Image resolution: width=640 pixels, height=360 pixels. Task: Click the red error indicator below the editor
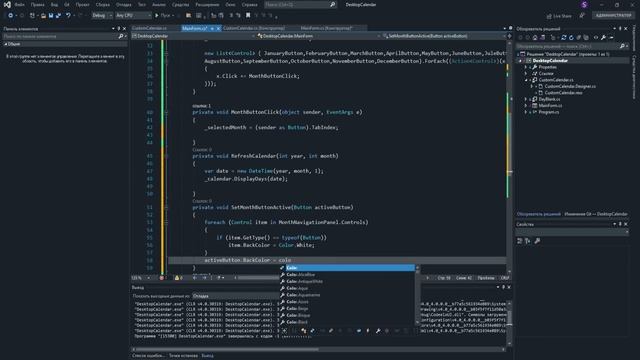pyautogui.click(x=162, y=278)
